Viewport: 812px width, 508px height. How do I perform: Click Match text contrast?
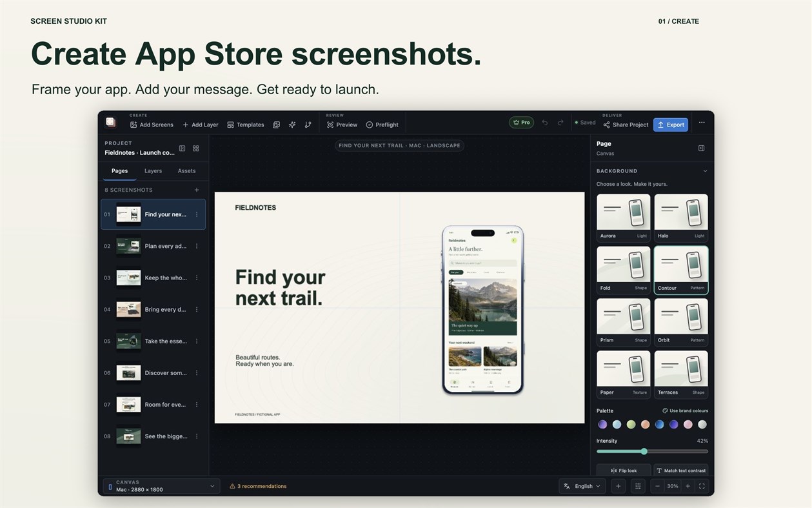point(681,471)
